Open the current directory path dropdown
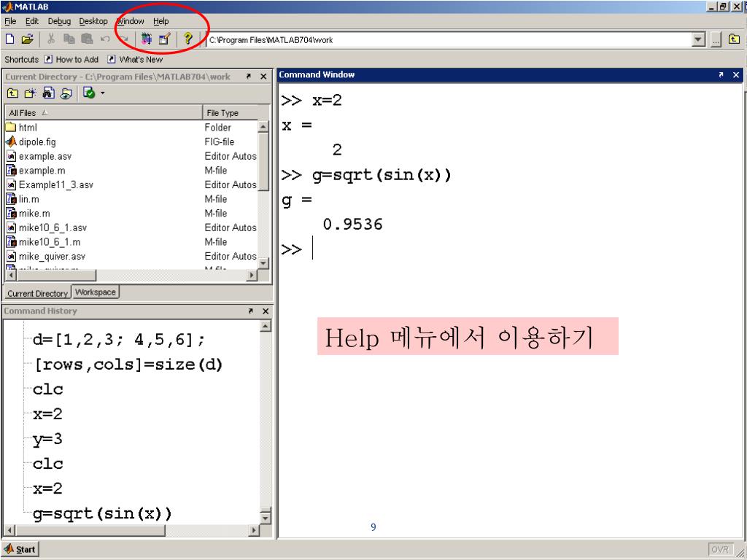Screen dimensions: 747x560 point(698,40)
